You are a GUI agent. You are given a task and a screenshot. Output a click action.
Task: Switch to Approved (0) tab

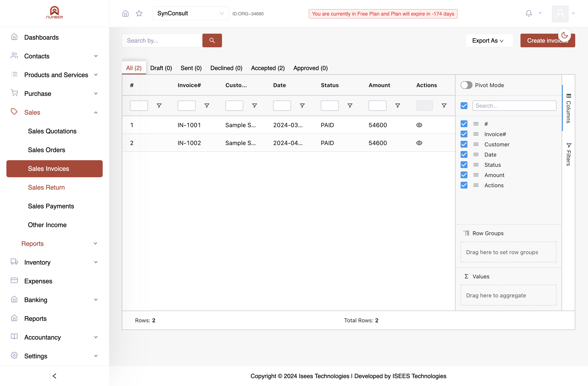[310, 68]
